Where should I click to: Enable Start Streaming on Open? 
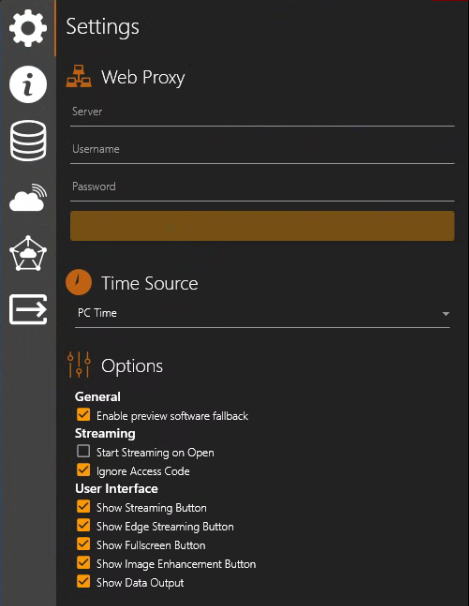(83, 451)
